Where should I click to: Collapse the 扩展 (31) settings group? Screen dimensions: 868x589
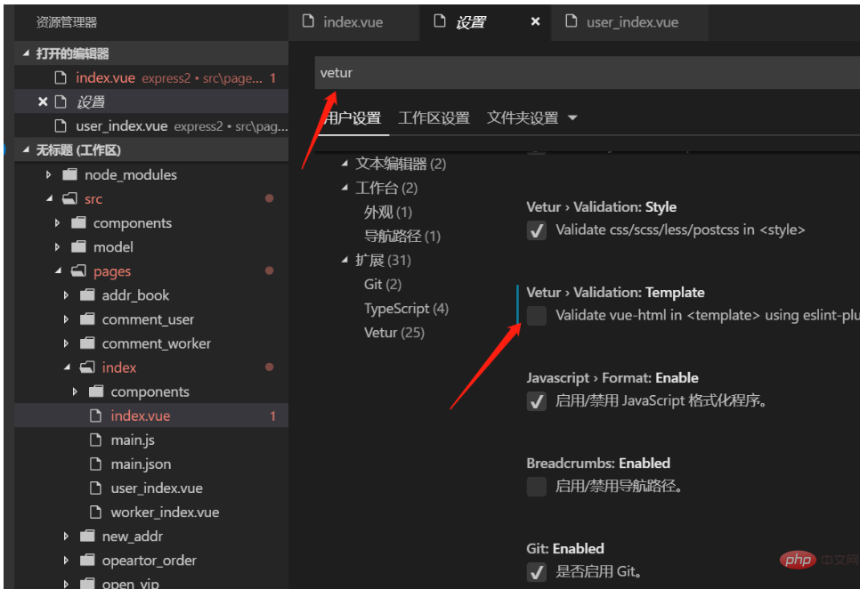[x=345, y=260]
